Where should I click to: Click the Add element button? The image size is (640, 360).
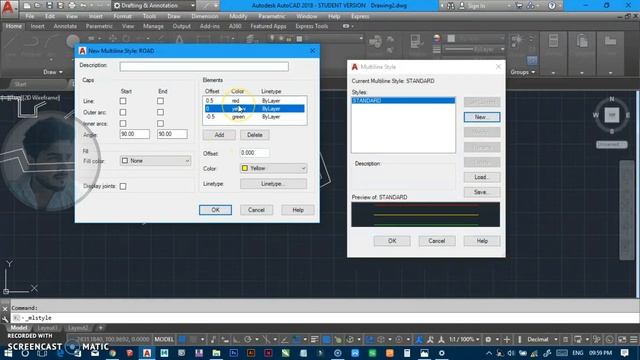point(219,135)
